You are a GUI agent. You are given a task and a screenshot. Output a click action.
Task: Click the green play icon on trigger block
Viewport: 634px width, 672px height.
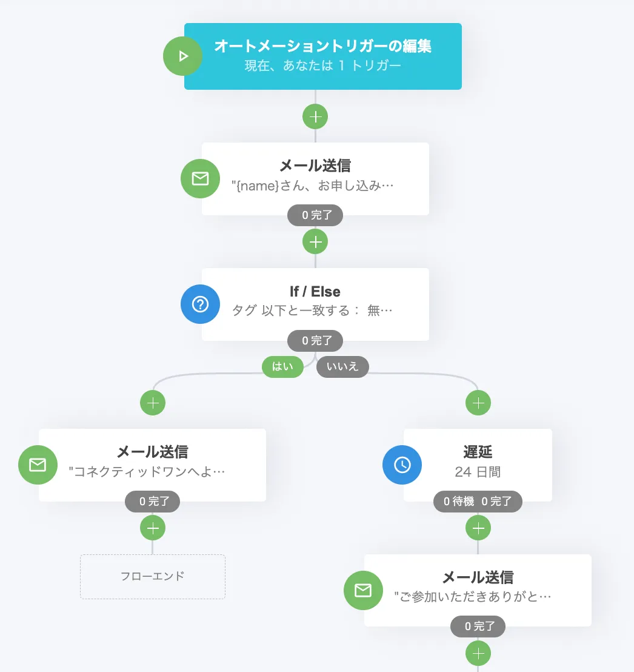[182, 56]
